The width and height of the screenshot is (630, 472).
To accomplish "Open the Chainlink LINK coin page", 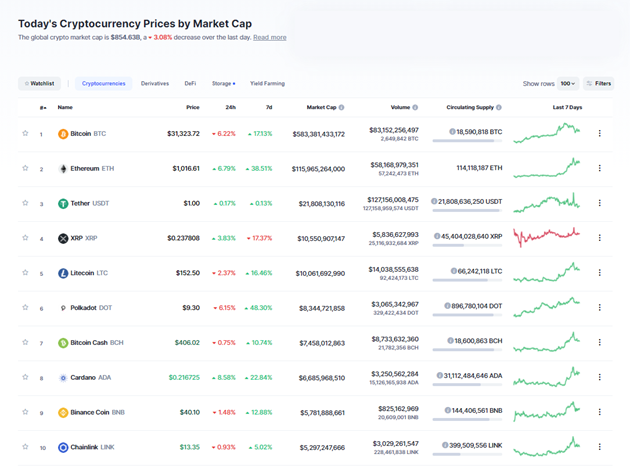I will (x=92, y=447).
